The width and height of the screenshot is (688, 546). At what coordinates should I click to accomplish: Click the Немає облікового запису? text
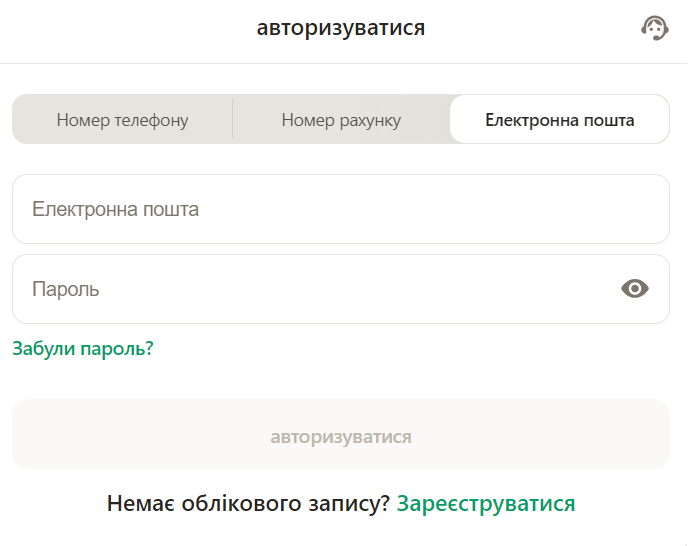click(248, 503)
